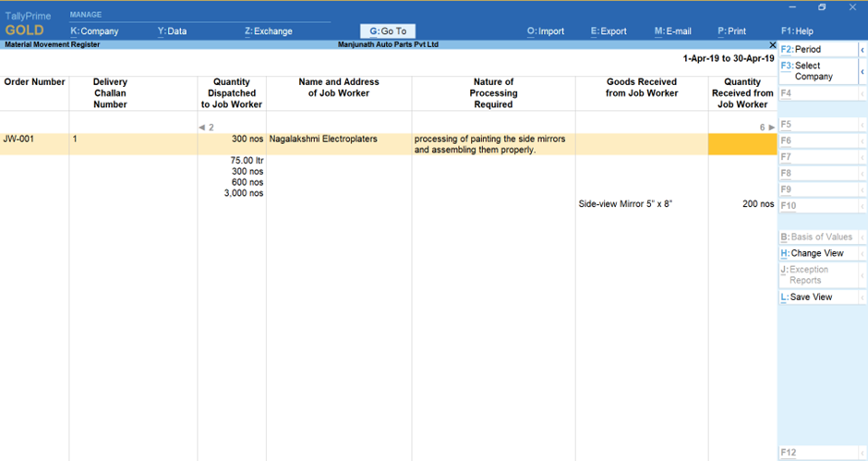
Task: Click Name and Address of Job Worker header
Action: coord(339,88)
